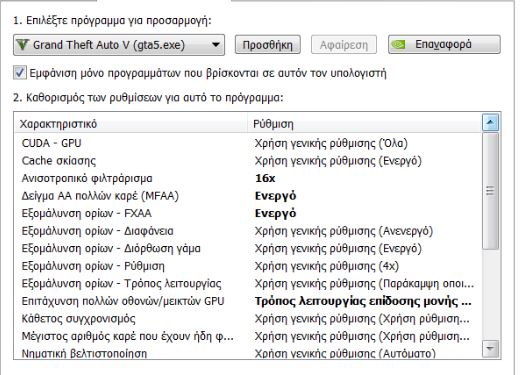Select the Κάθετος συγχρονισμός row
Image resolution: width=520 pixels, height=375 pixels.
click(248, 319)
